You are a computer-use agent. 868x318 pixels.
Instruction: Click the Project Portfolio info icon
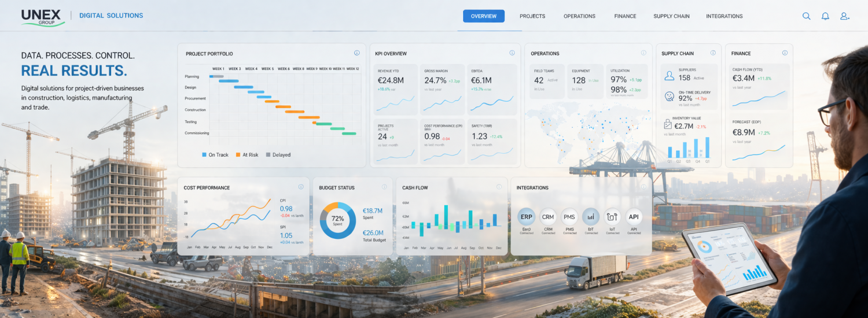[357, 53]
